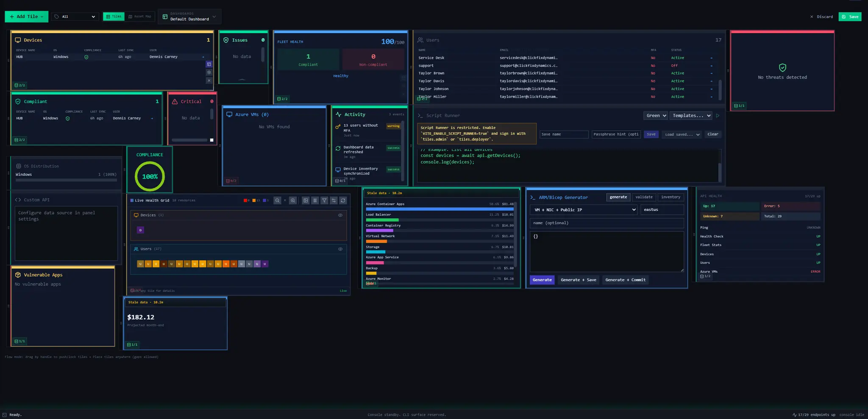
Task: Click Save in the top bar
Action: pyautogui.click(x=850, y=17)
